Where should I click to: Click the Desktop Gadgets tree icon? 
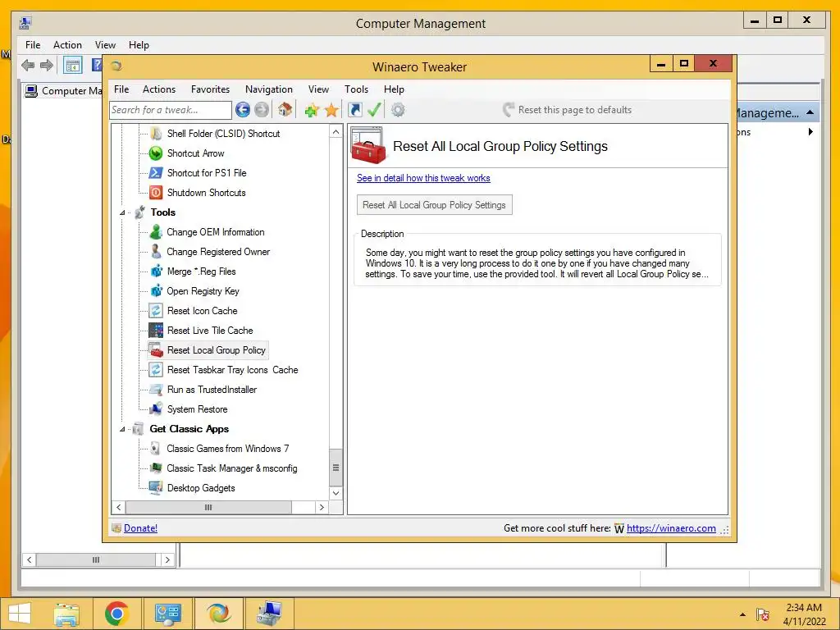pos(156,487)
